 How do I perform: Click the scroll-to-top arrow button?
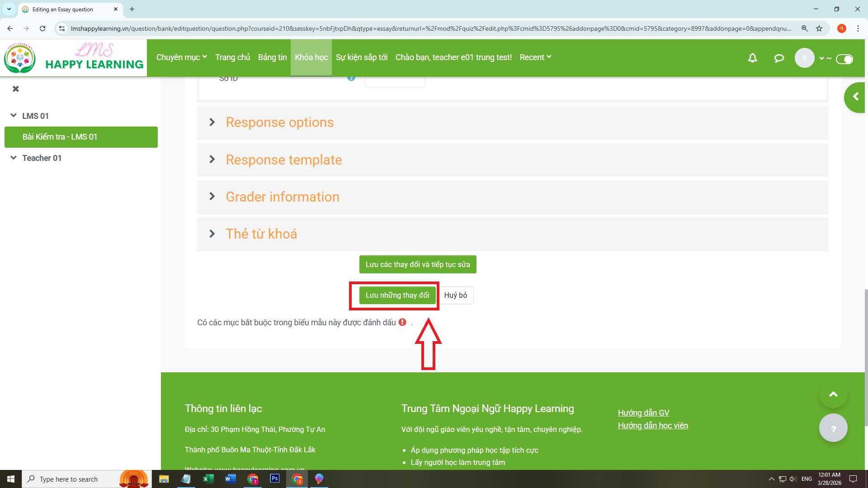[x=833, y=394]
